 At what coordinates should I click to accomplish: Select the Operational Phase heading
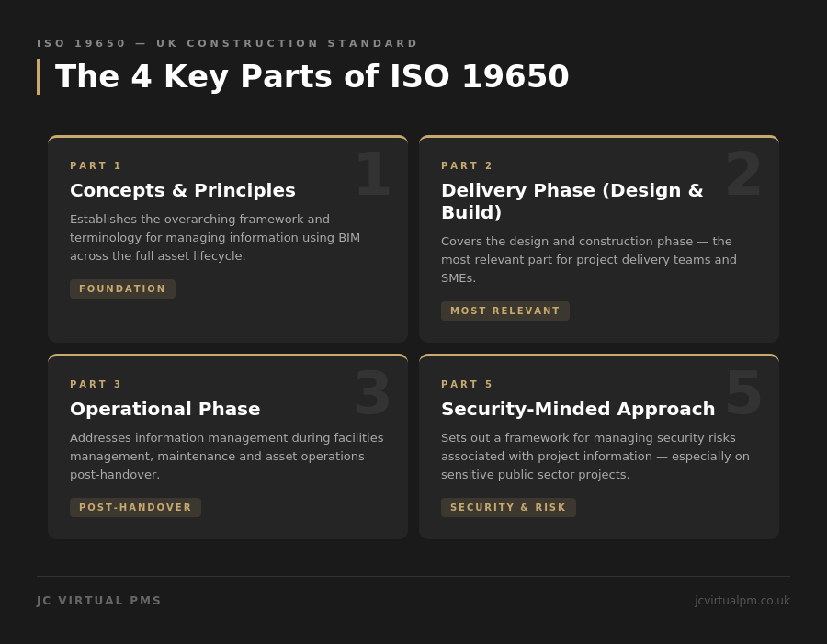click(x=165, y=409)
